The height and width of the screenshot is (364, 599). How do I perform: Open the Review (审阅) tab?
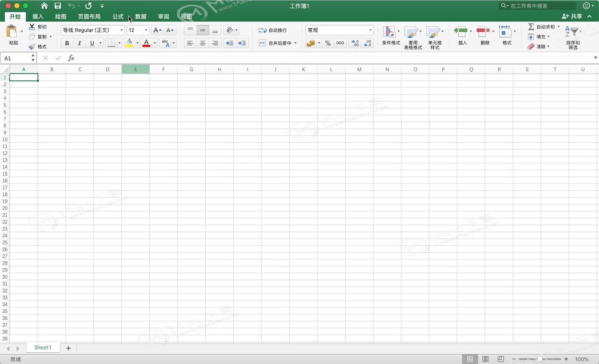(x=164, y=16)
